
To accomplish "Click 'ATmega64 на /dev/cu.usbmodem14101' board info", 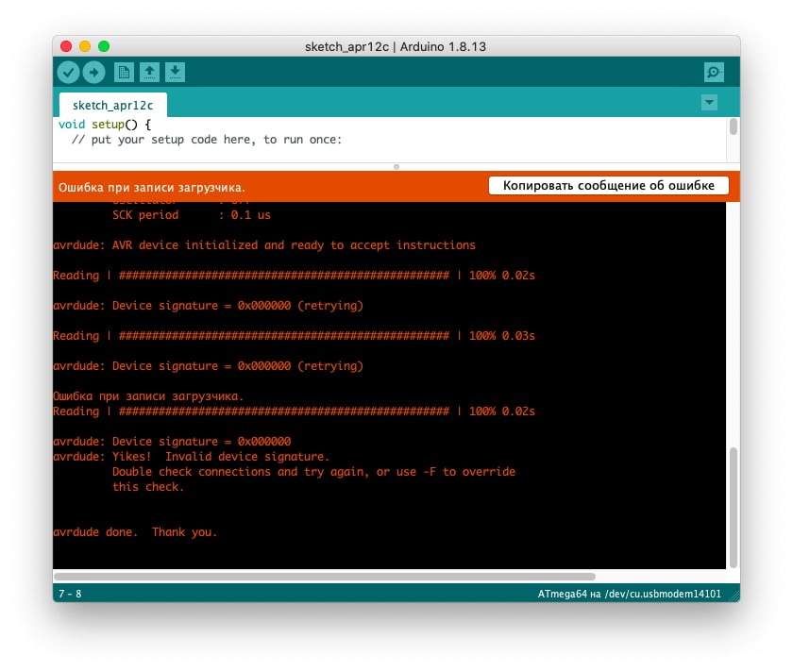I will coord(629,594).
